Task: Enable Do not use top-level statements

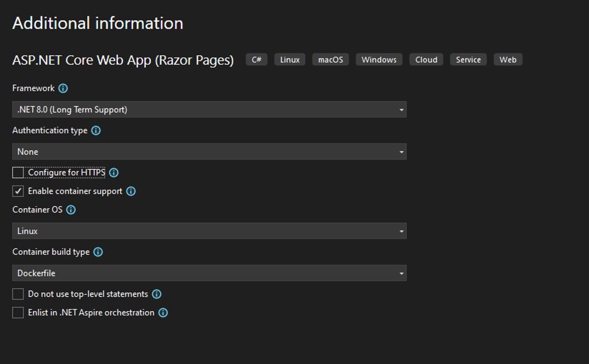Action: (17, 294)
